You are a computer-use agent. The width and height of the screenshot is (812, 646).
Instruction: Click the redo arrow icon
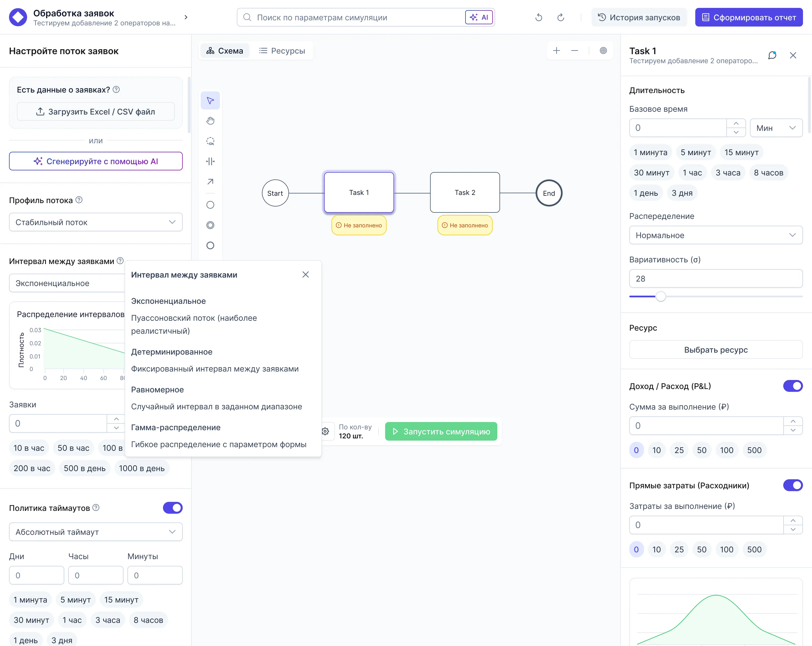click(x=561, y=17)
